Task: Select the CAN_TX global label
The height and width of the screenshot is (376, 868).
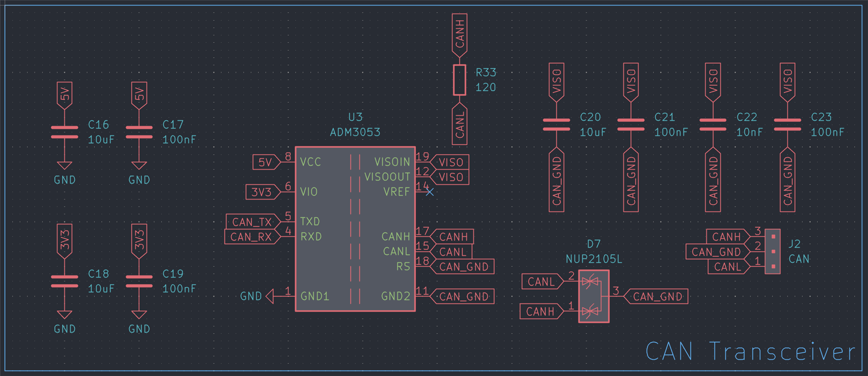Action: (253, 222)
